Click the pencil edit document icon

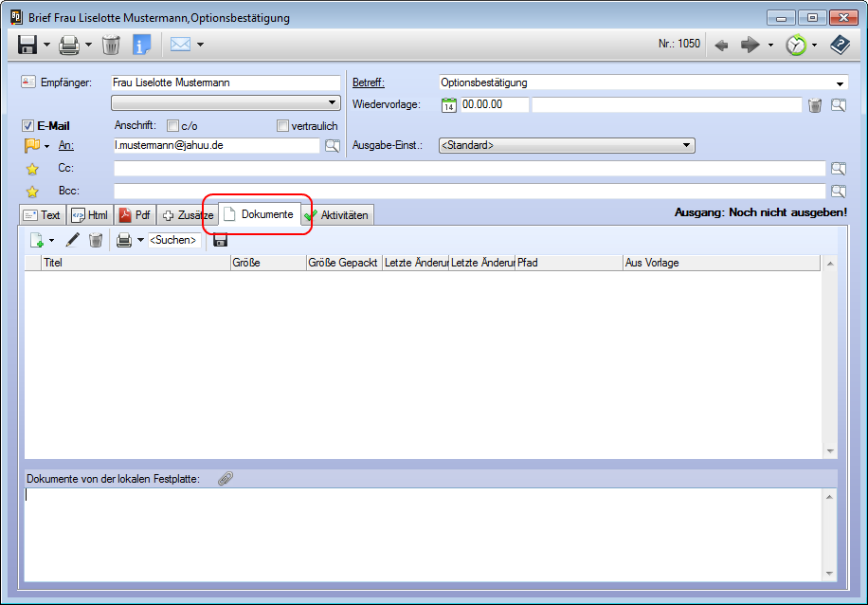tap(72, 240)
